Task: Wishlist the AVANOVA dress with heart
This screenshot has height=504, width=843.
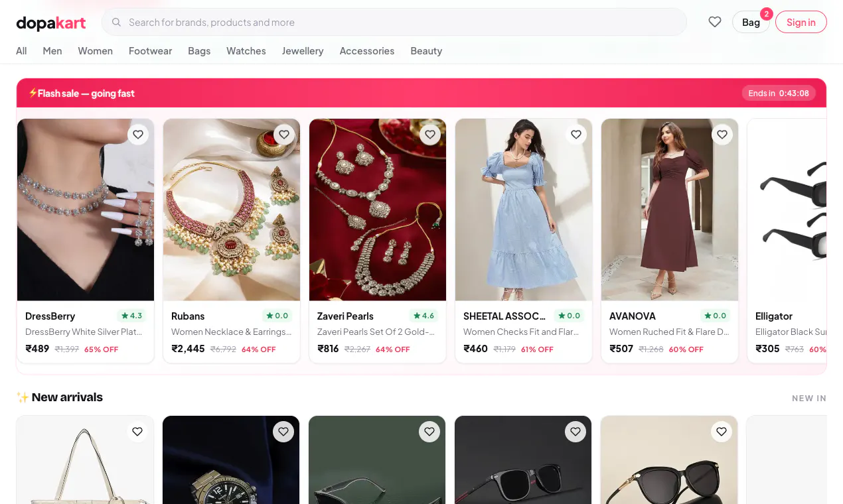Action: 722,135
